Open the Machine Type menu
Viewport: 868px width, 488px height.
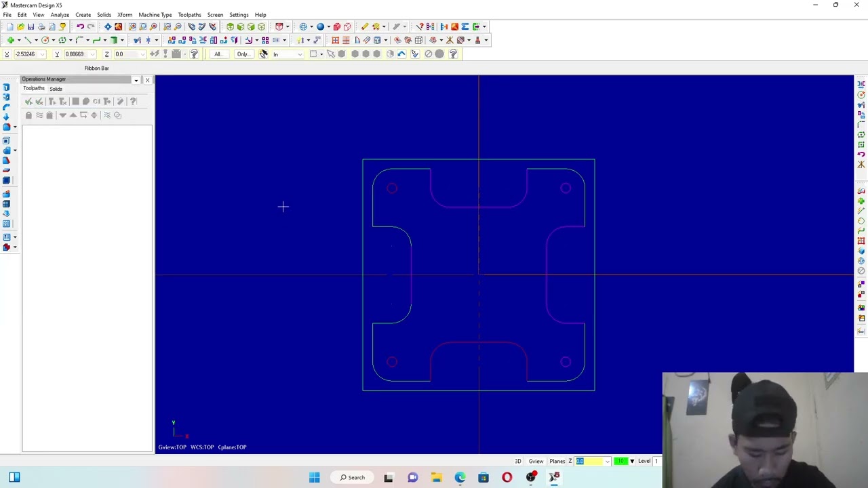pyautogui.click(x=155, y=14)
